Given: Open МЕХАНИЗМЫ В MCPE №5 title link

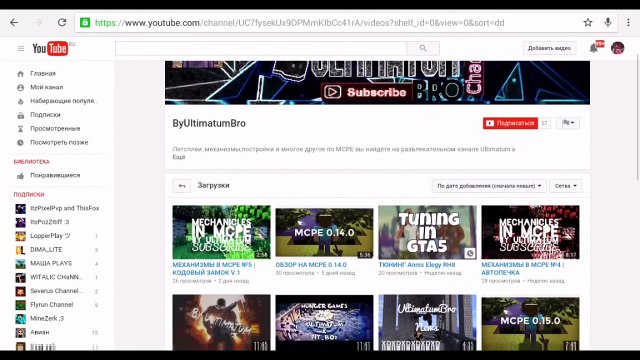Looking at the screenshot, I should (x=214, y=269).
